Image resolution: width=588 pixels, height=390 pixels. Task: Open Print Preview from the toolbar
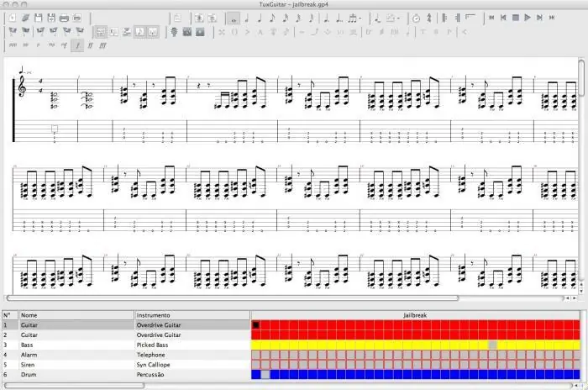click(x=77, y=18)
